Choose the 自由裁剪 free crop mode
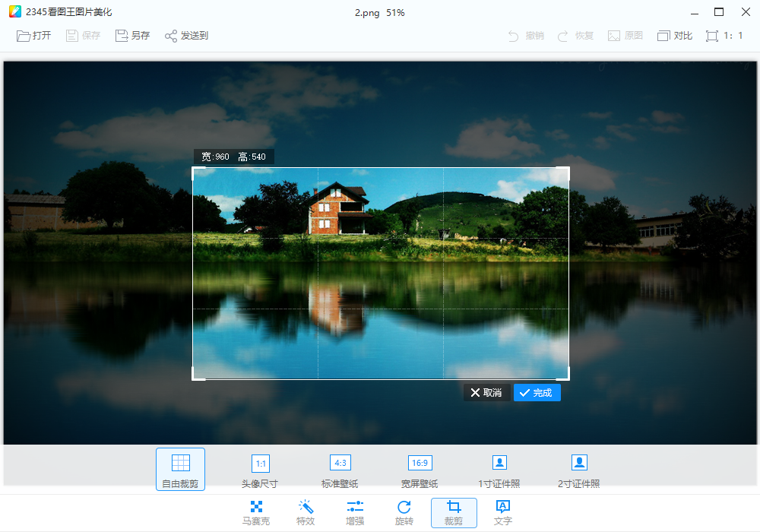 click(180, 469)
